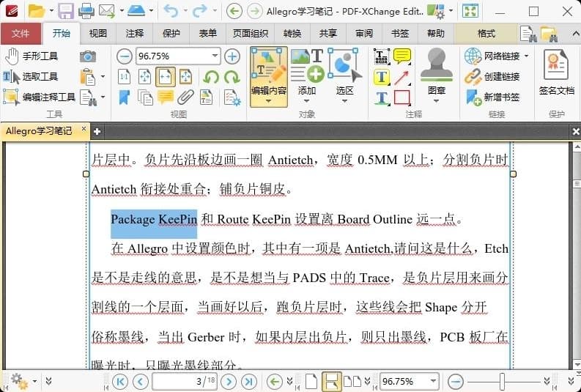Open the bookmarks pane with the blue bookmark icon

click(124, 97)
